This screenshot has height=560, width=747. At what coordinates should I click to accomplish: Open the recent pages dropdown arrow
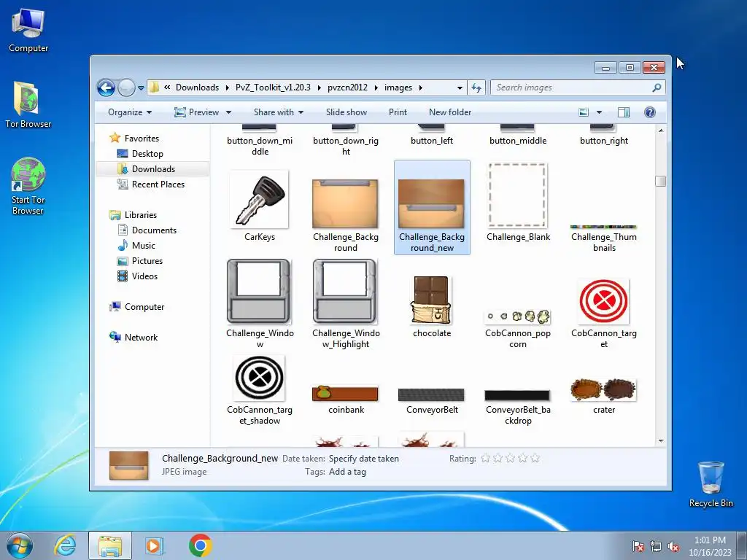[141, 88]
